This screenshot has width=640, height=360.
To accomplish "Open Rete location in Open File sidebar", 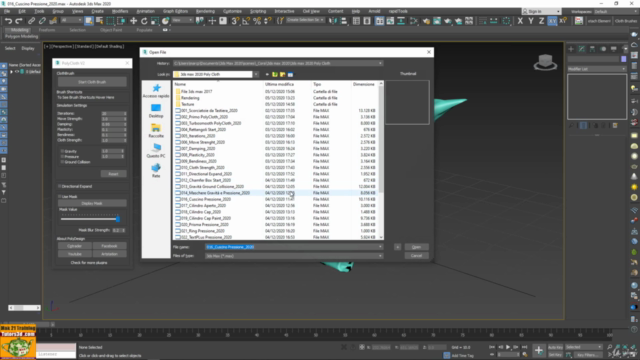I will 156,171.
